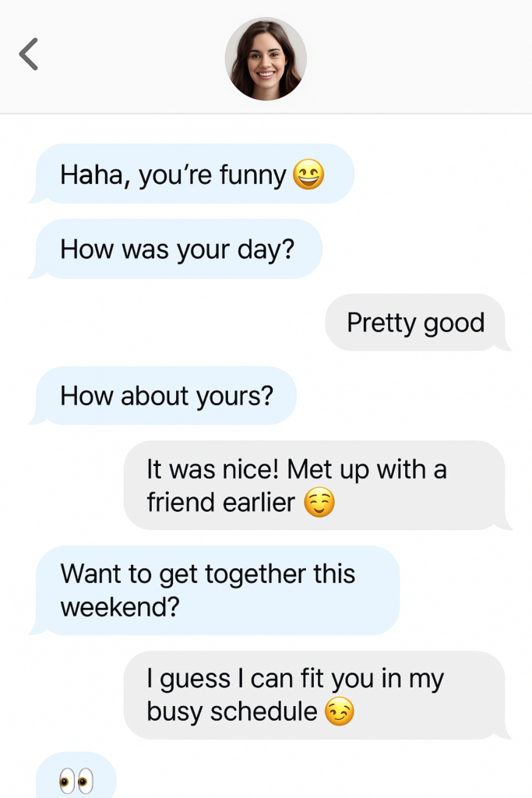Click the word 'funny' in the first message
The height and width of the screenshot is (798, 532).
pyautogui.click(x=253, y=176)
